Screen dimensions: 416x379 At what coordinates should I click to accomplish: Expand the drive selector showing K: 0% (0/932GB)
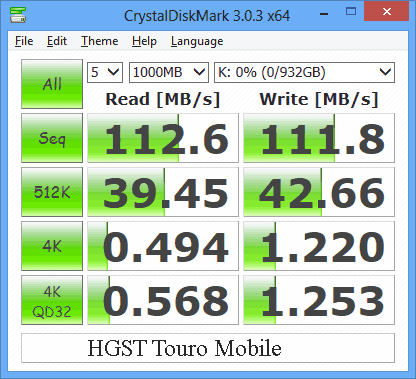(x=304, y=72)
